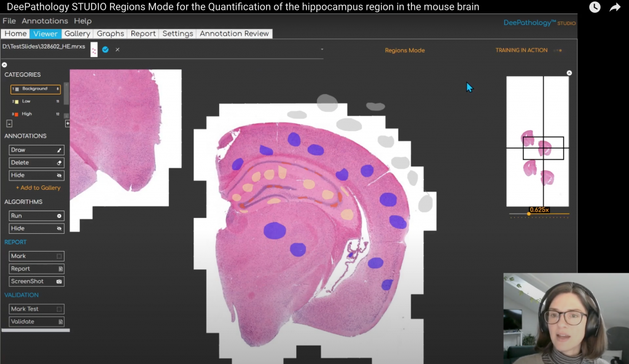Click the orange zoom slider handle
629x364 pixels.
tap(528, 214)
